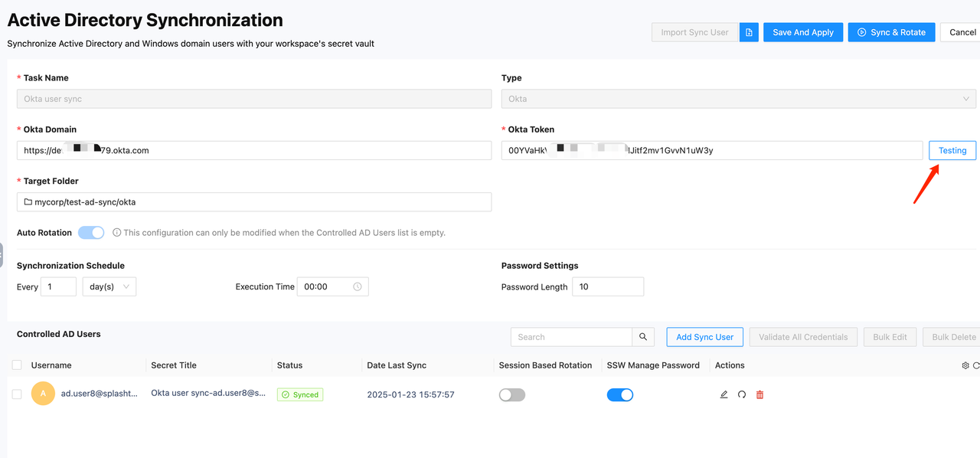Click the Session Based Rotation column header
The image size is (980, 458).
pyautogui.click(x=545, y=365)
